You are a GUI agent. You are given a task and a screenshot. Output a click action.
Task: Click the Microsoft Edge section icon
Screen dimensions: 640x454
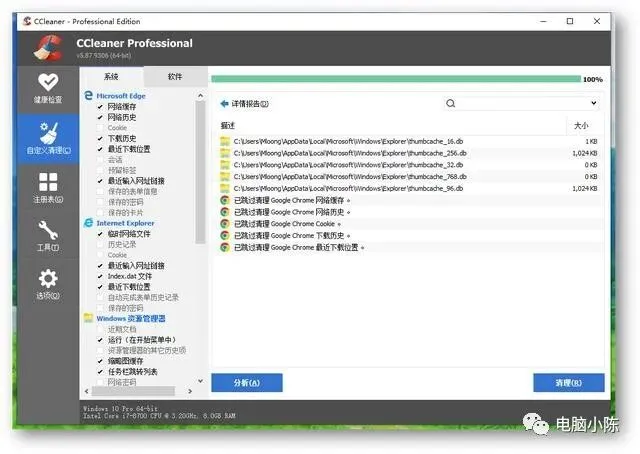(88, 96)
